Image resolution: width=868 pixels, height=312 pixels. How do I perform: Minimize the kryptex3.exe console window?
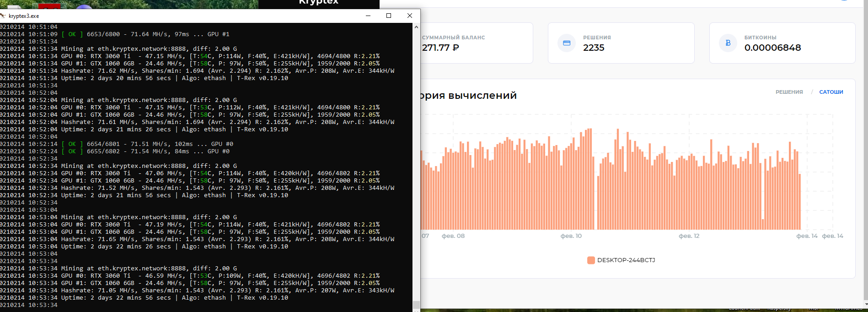(368, 16)
